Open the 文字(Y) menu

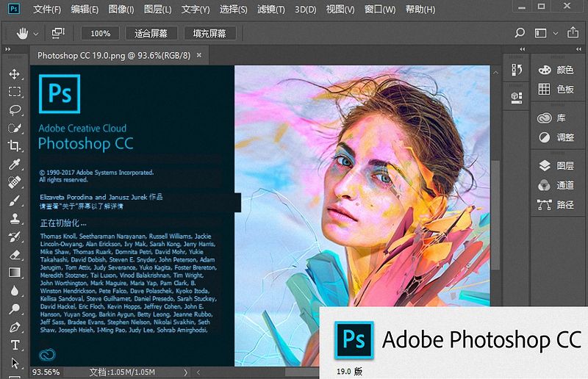[x=196, y=9]
